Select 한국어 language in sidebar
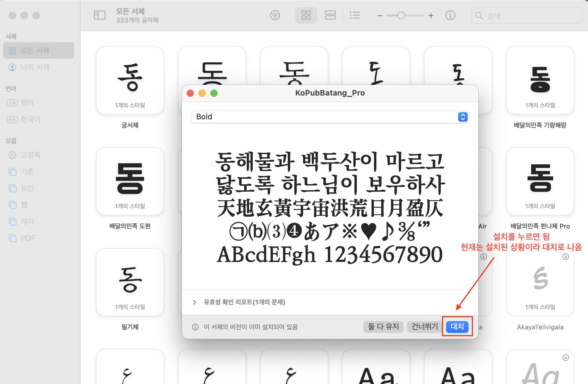Viewport: 588px width, 384px height. click(30, 119)
